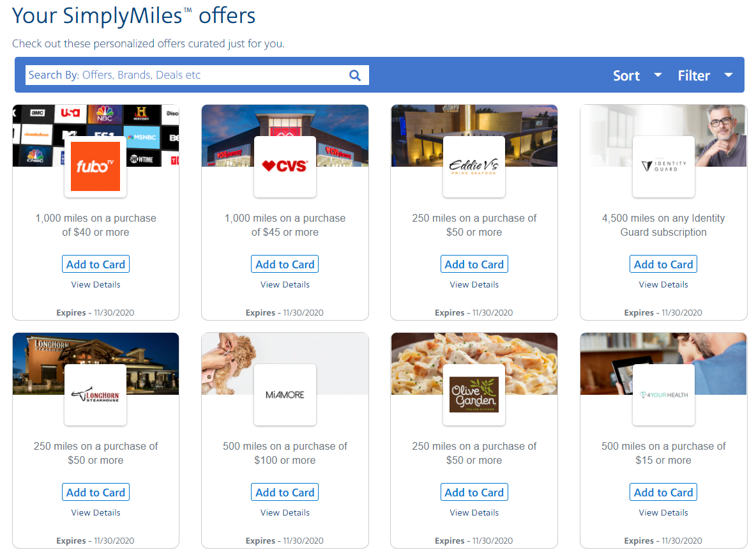
Task: View details of the 4YourHealth offer
Action: [663, 513]
